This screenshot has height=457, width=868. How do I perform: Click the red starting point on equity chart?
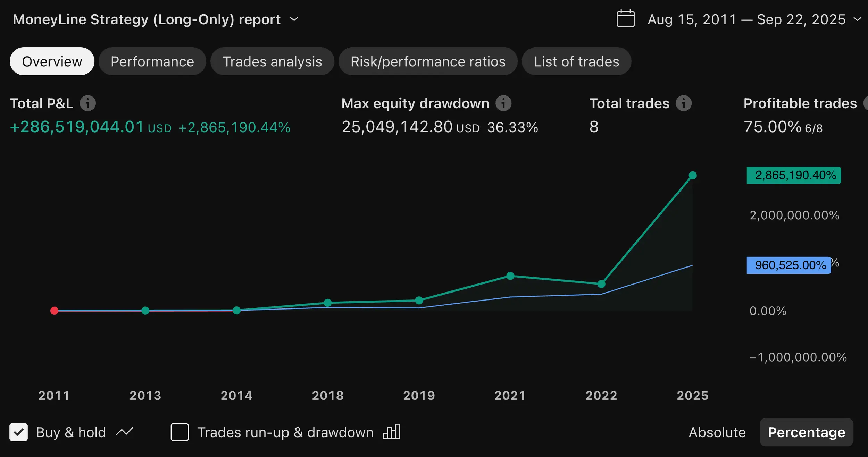coord(54,311)
